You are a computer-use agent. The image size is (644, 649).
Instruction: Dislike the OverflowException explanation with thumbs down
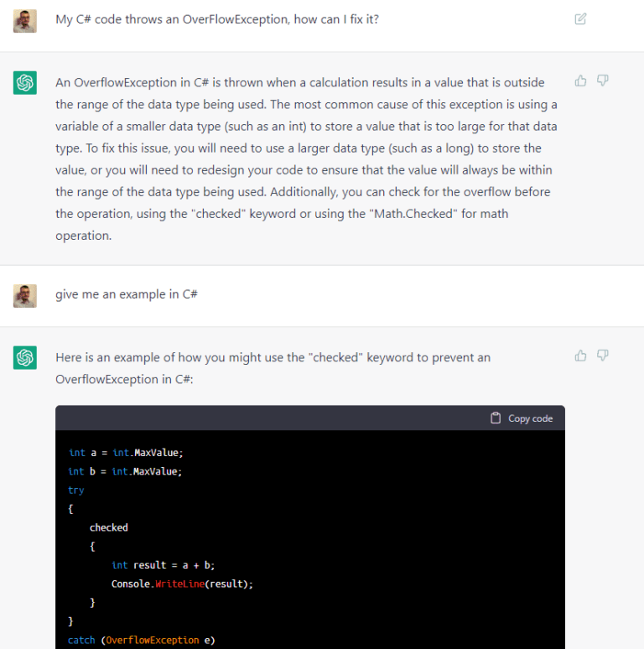click(602, 80)
